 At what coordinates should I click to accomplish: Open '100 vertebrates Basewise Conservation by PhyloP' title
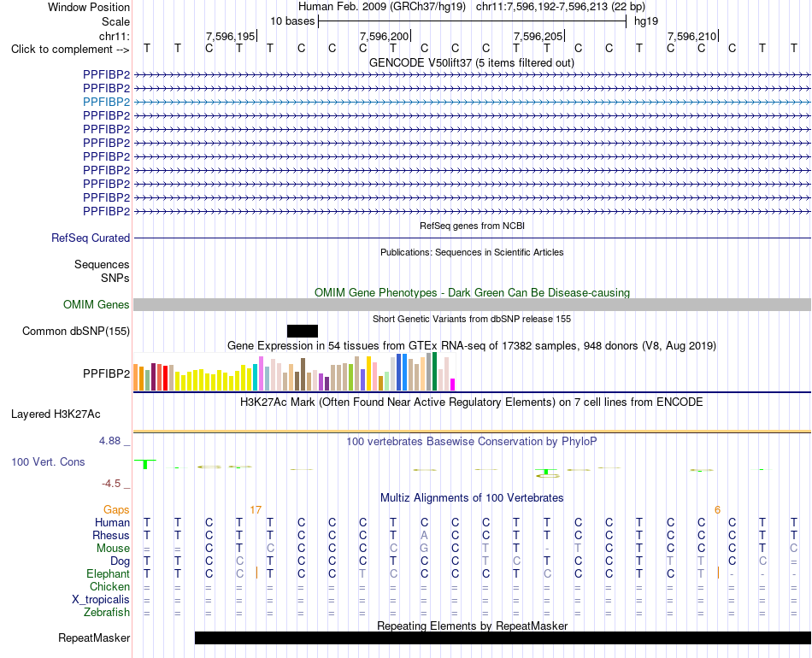(471, 442)
